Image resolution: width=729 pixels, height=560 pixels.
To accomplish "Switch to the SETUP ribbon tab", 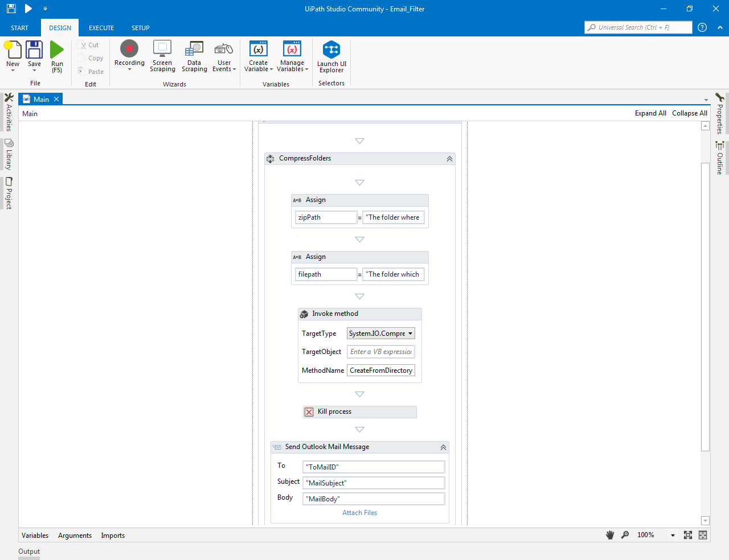I will (141, 28).
